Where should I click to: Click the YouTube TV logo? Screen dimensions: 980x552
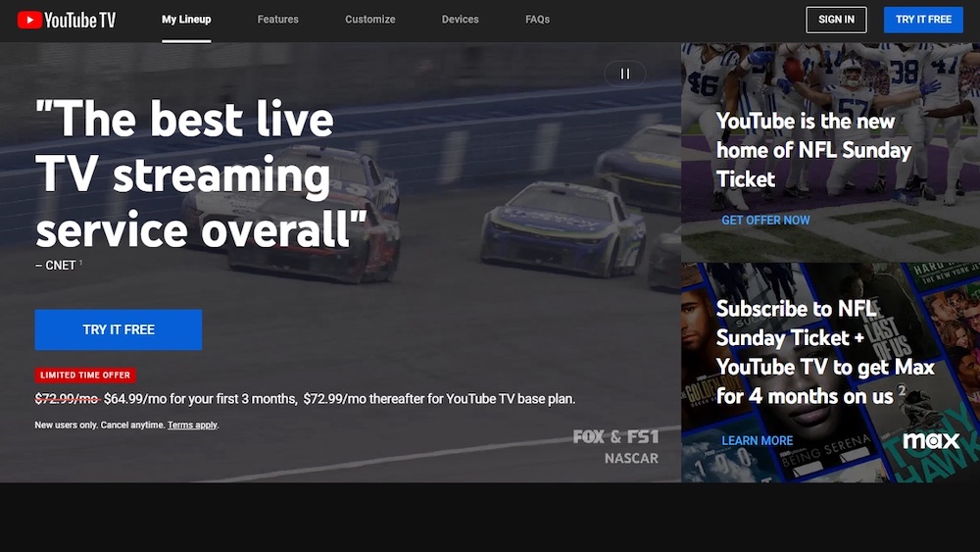tap(67, 20)
